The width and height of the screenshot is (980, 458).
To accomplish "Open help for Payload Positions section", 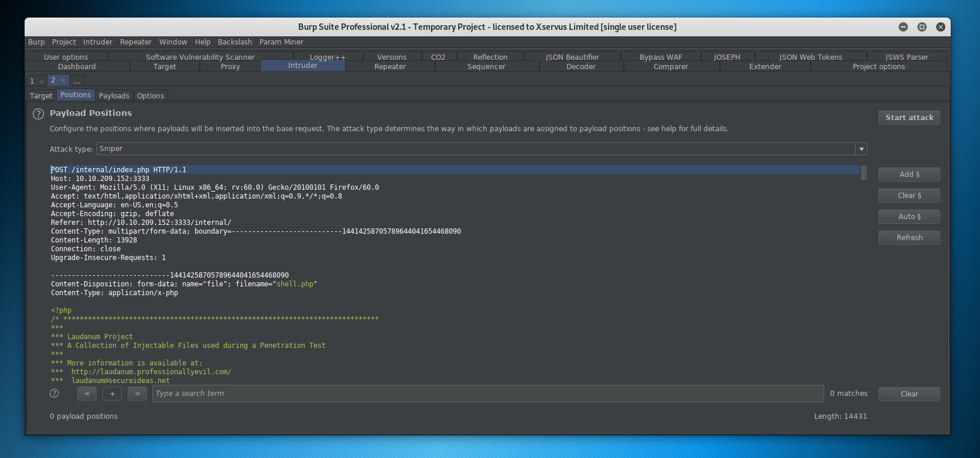I will coord(38,114).
